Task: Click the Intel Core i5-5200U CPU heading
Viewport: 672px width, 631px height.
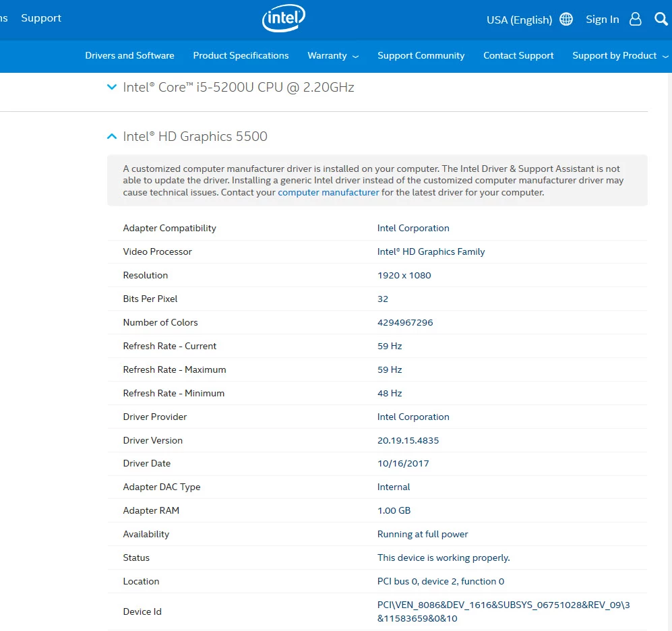Action: [x=239, y=88]
